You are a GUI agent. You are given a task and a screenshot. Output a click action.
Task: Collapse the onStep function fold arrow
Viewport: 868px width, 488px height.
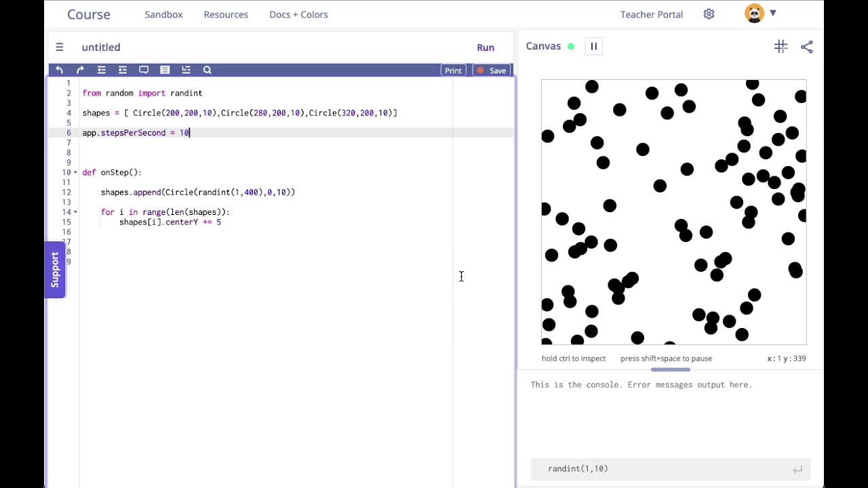(x=75, y=173)
